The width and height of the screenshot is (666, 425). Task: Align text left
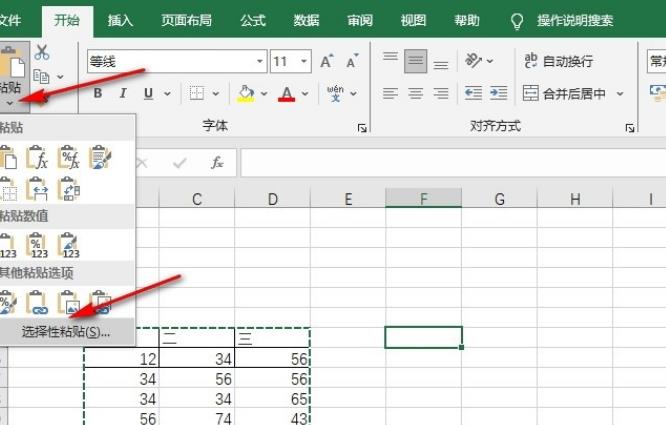pos(390,93)
